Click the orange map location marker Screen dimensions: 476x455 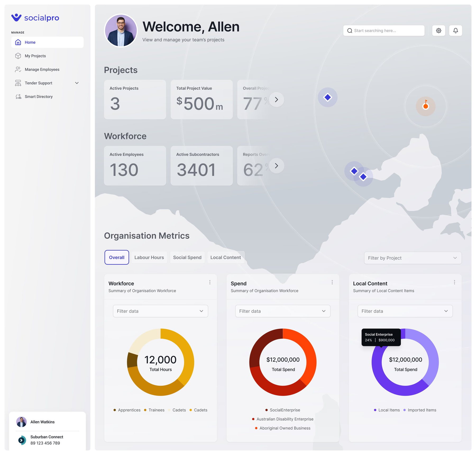point(425,106)
